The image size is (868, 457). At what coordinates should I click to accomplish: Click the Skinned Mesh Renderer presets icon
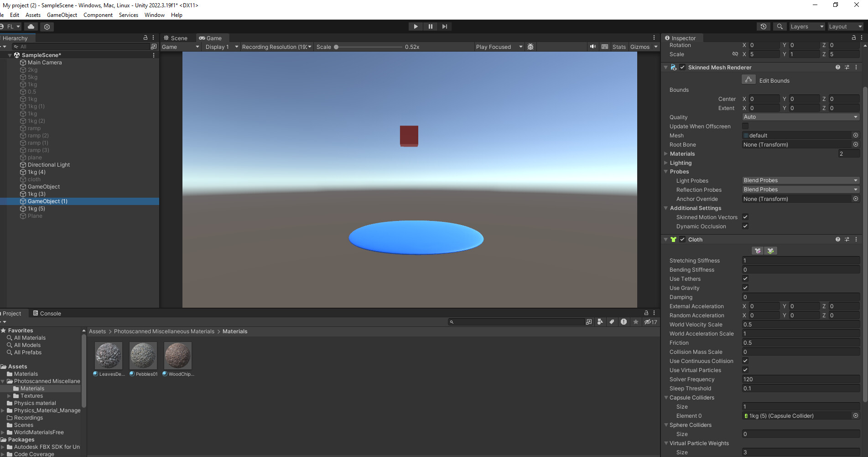point(847,67)
